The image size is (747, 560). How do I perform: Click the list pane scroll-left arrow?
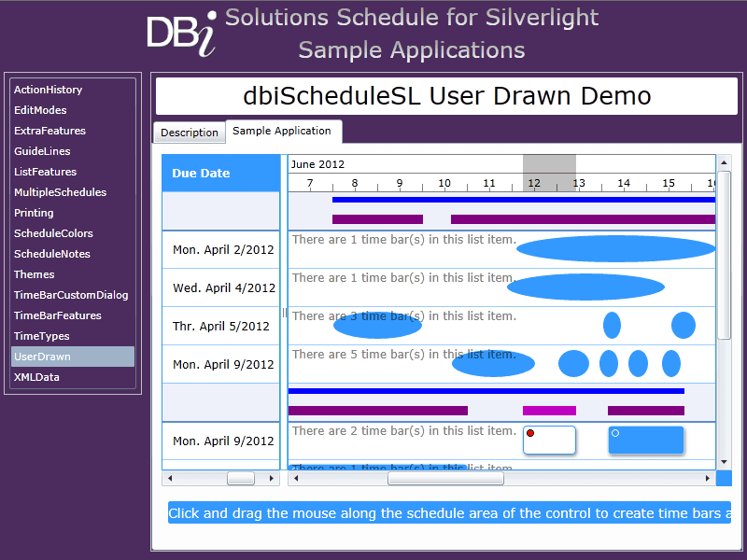pyautogui.click(x=170, y=478)
